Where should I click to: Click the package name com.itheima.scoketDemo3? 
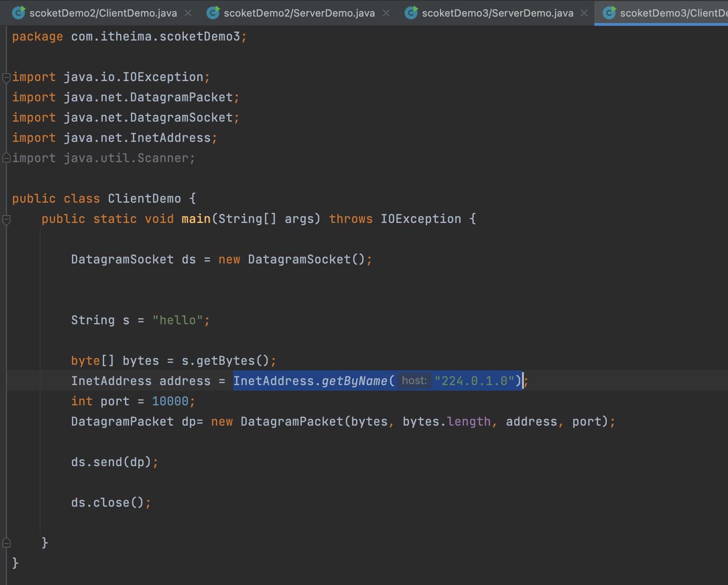(x=155, y=36)
